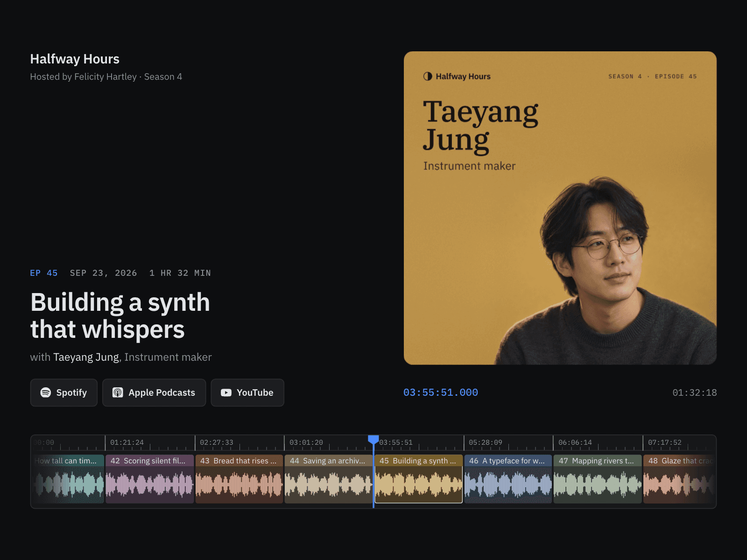747x560 pixels.
Task: Click the '1 HR 32 MIN' duration text
Action: [180, 273]
